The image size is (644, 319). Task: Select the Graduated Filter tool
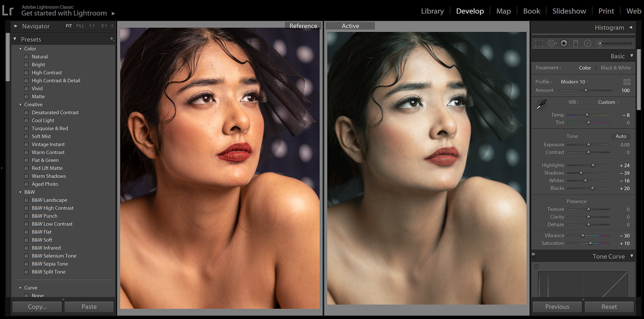pos(576,43)
